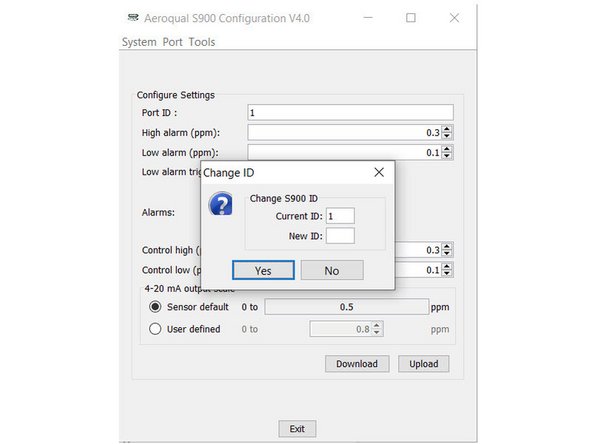Viewport: 592px width, 444px height.
Task: Click the Low alarm 0.1 value field
Action: (344, 153)
